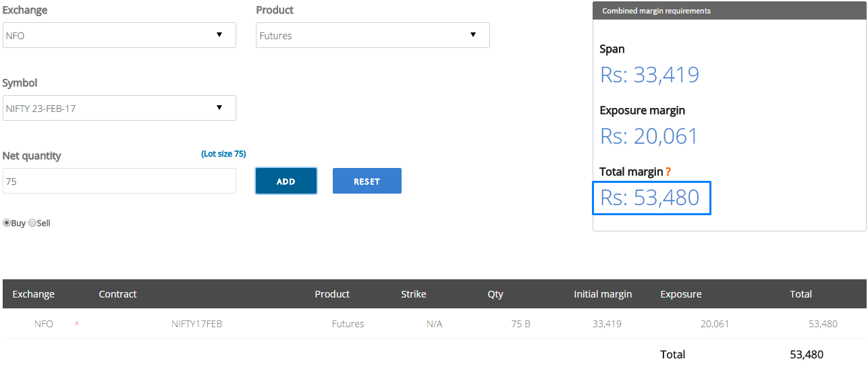
Task: Click the orange question mark beside Total margin
Action: (x=668, y=172)
